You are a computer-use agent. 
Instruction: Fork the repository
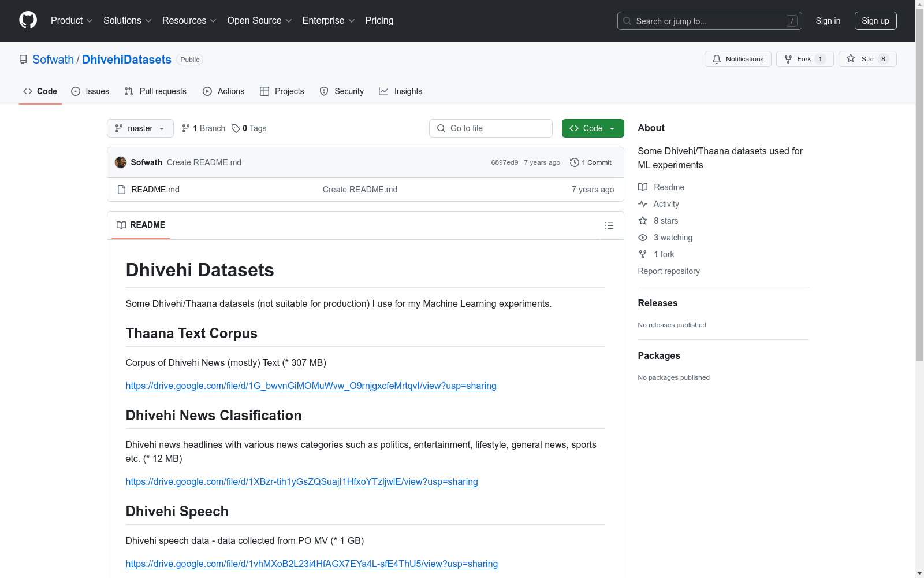point(805,59)
